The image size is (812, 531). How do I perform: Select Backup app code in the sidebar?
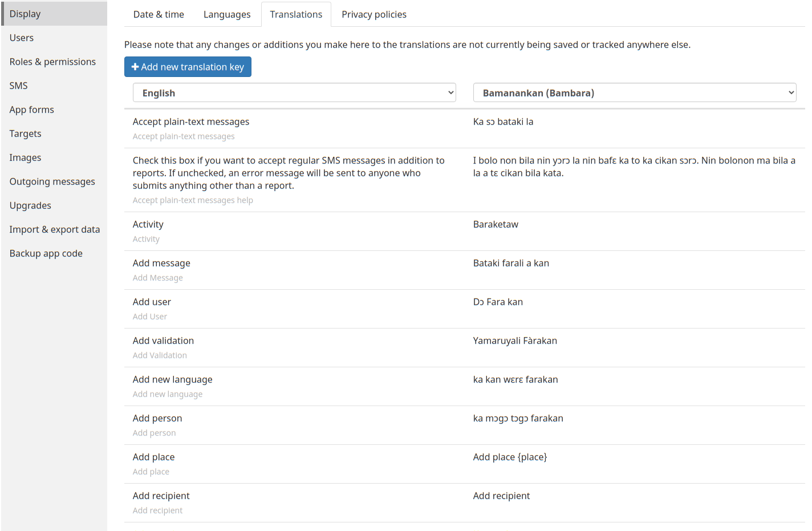46,253
